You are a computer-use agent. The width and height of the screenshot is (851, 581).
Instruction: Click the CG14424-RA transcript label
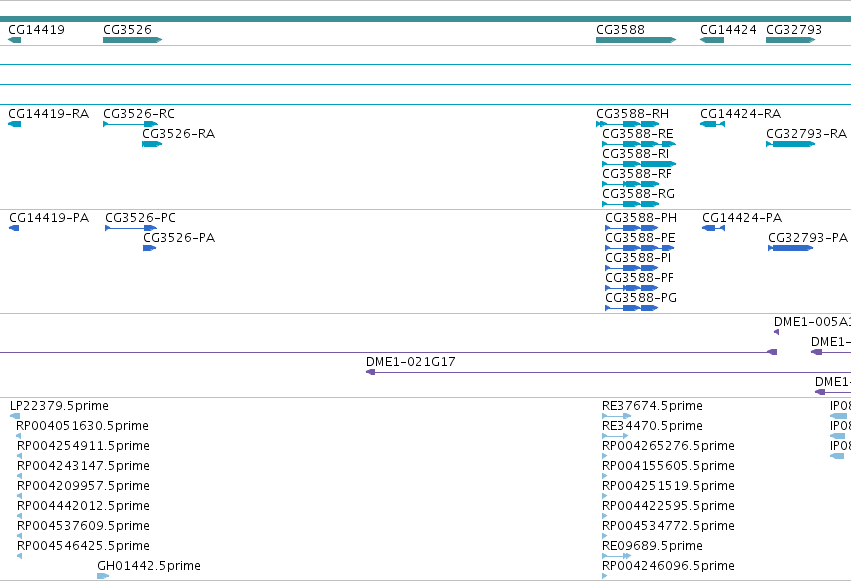[x=740, y=114]
